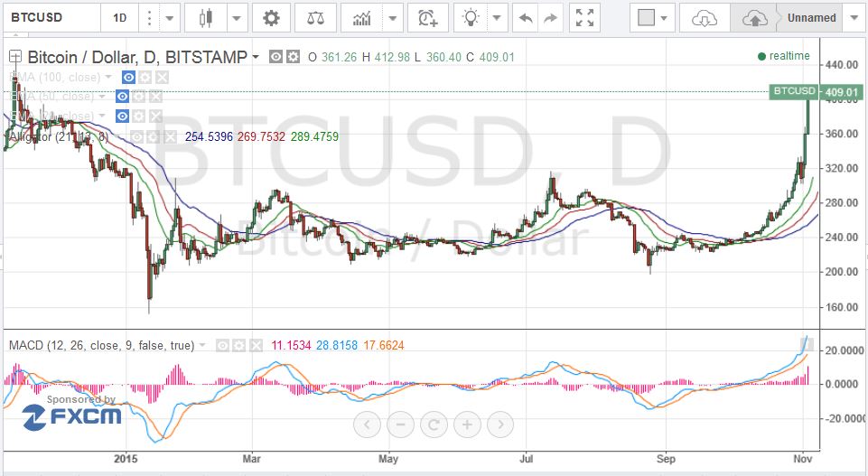Click the BTCUSD symbol input field
868x476 pixels.
[52, 18]
